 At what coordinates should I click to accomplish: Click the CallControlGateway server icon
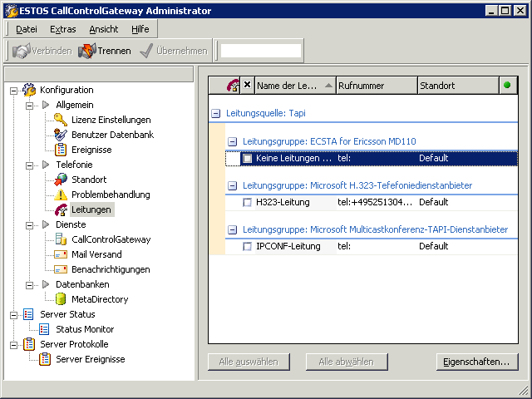[x=61, y=239]
